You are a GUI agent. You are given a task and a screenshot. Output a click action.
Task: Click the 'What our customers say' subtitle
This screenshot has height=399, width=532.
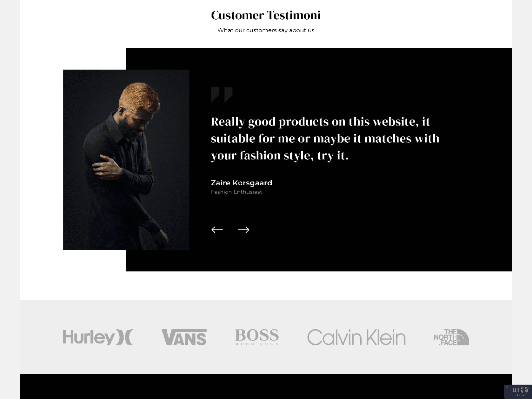pyautogui.click(x=266, y=30)
